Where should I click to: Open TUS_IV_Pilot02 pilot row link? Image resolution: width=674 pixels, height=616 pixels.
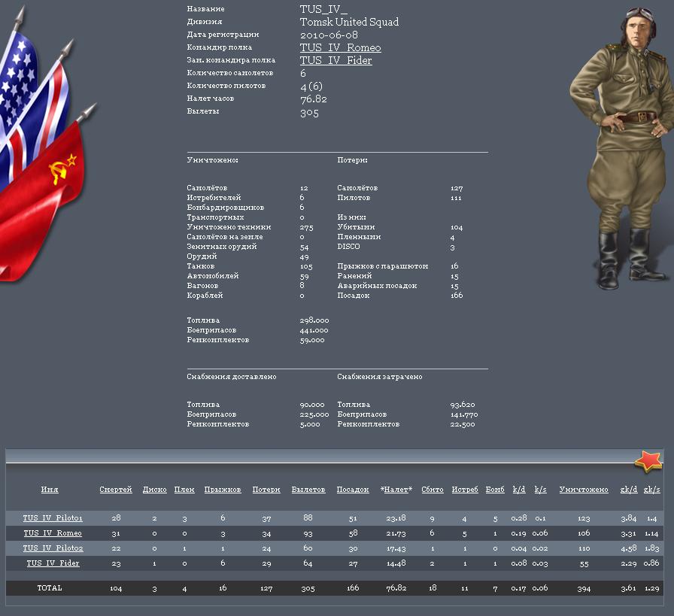coord(53,548)
